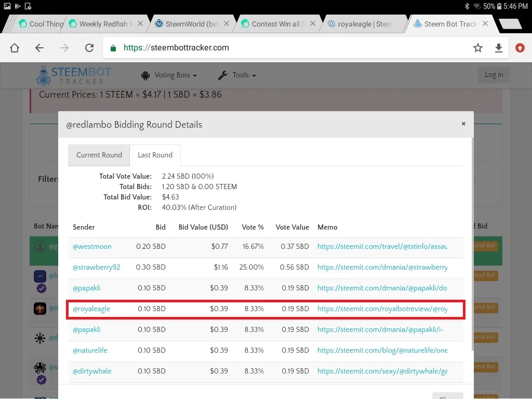Go back with the back arrow
Screen dimensions: 532x399
coord(39,48)
